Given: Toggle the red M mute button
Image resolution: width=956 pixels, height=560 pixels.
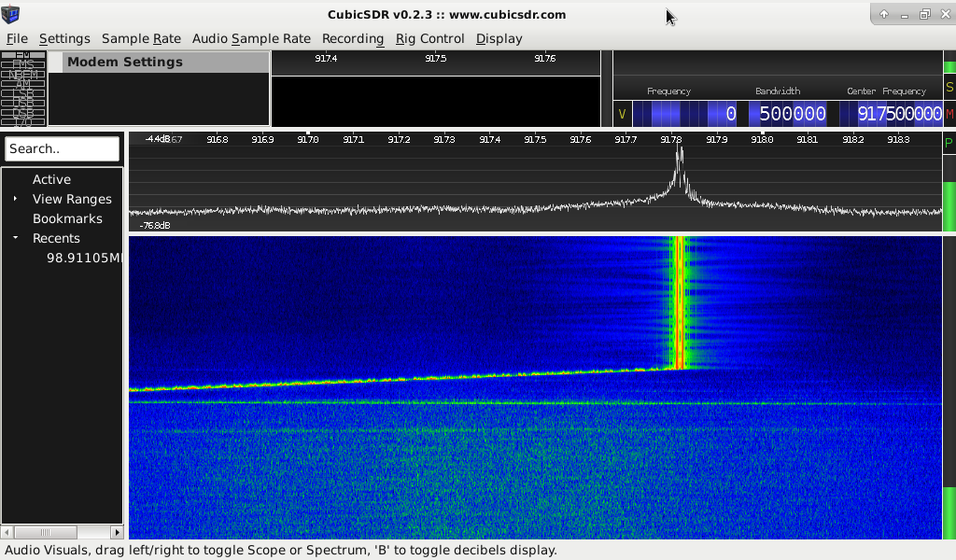Looking at the screenshot, I should 949,114.
